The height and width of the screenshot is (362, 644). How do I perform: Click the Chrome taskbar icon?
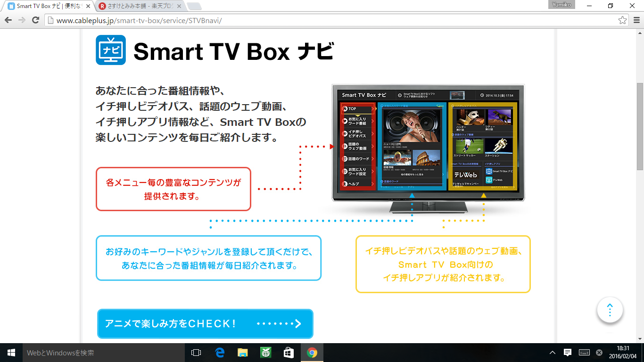click(x=312, y=353)
